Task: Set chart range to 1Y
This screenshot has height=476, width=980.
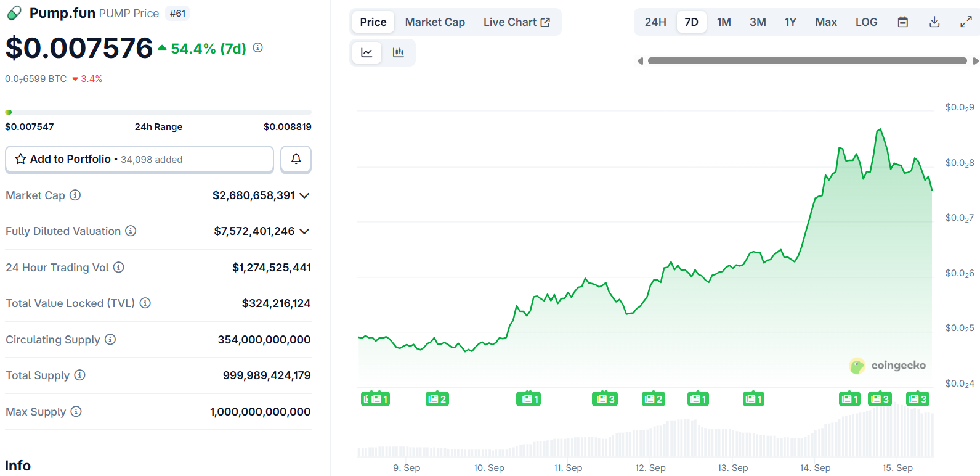Action: pos(790,22)
